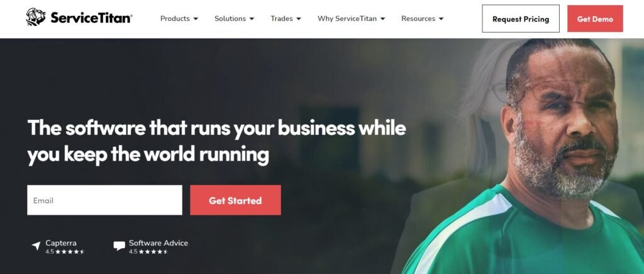Click the Capterra arrow icon
This screenshot has width=644, height=274.
coord(36,246)
